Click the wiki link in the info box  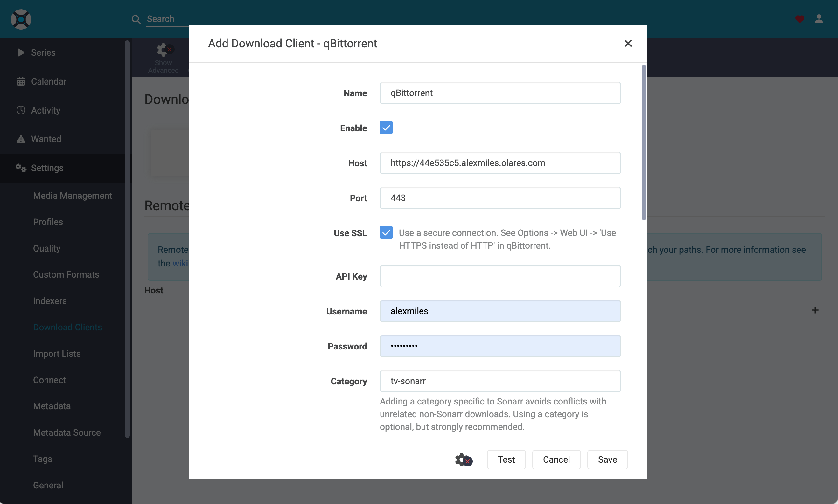pyautogui.click(x=180, y=263)
